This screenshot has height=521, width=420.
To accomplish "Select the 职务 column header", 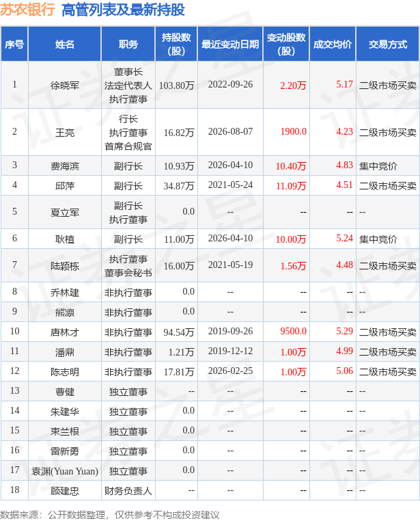I will (x=128, y=44).
